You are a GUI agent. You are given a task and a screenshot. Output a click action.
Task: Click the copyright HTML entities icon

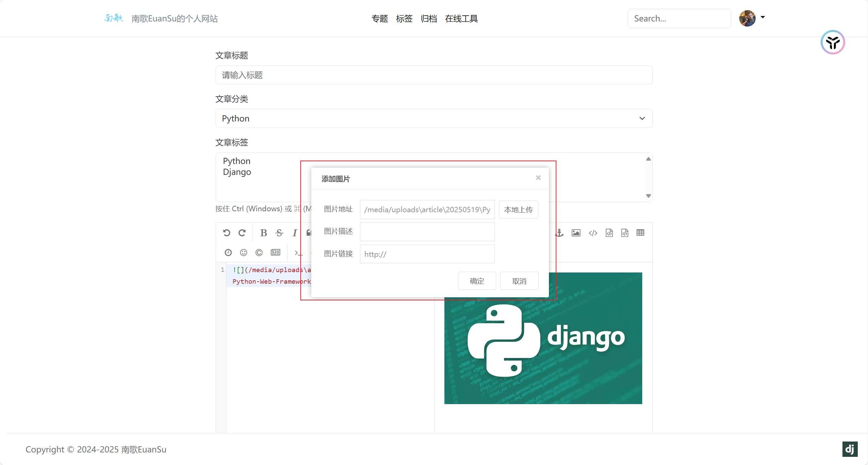pos(259,252)
